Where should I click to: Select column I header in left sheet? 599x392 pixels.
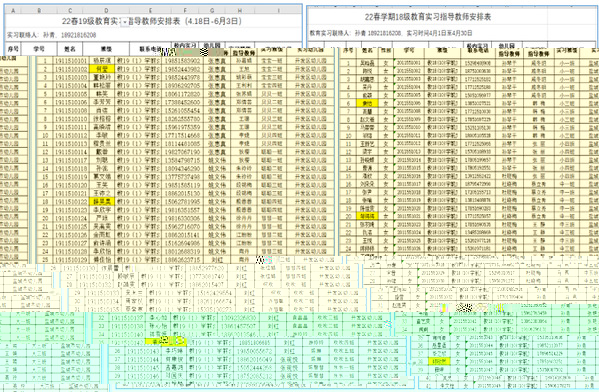(278, 10)
